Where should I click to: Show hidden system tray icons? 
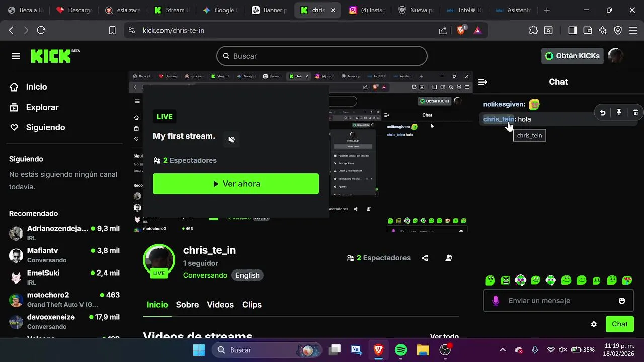click(x=503, y=350)
